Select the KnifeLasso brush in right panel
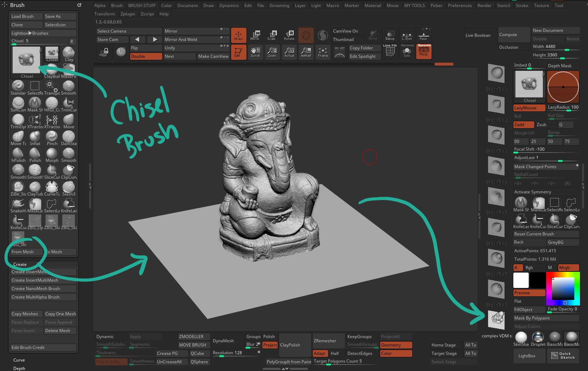This screenshot has width=588, height=371. pyautogui.click(x=521, y=221)
